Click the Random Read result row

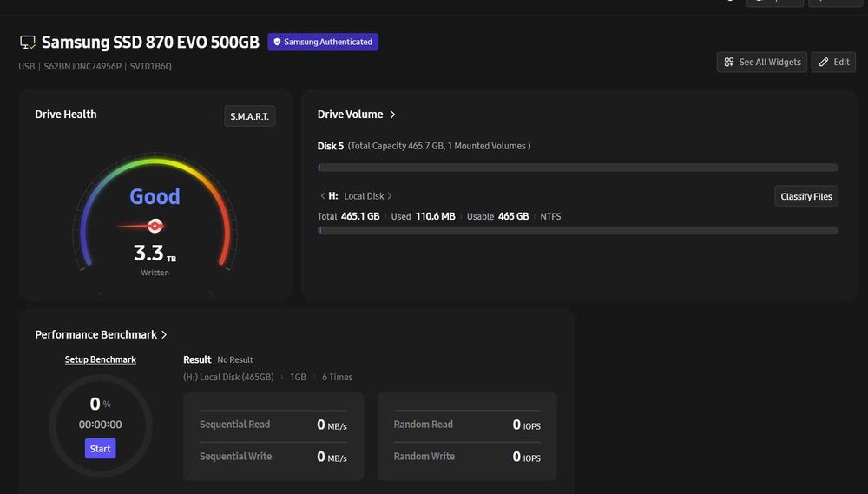[x=467, y=425]
